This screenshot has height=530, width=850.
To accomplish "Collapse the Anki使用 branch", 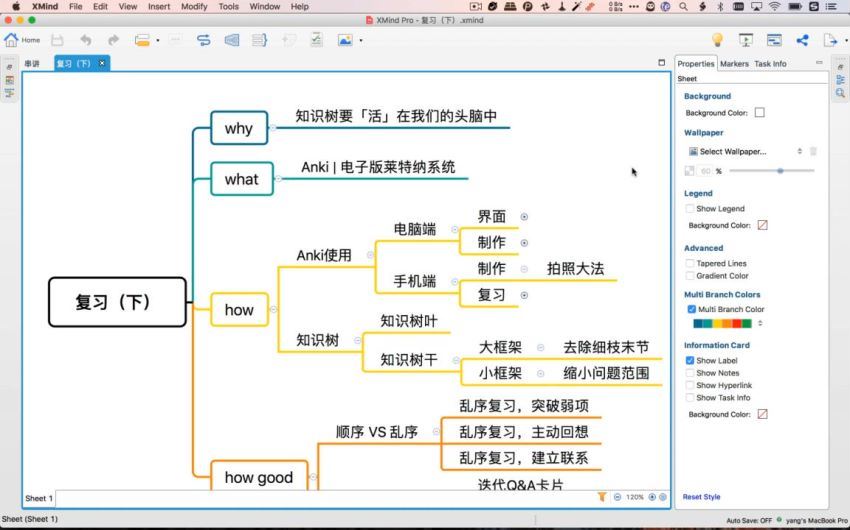I will coord(370,255).
